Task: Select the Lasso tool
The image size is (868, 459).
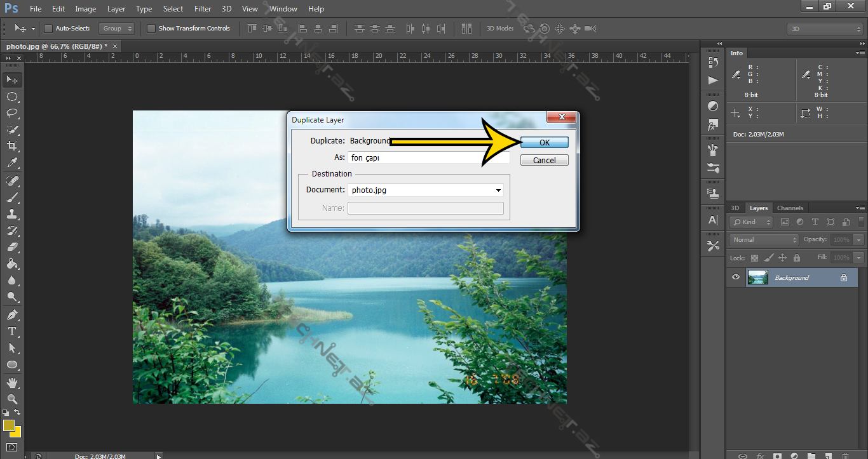Action: click(12, 113)
